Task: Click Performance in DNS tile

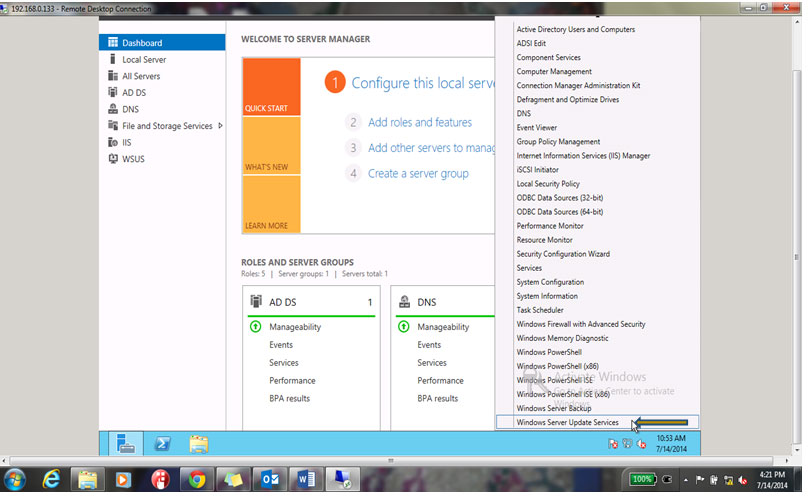Action: 441,381
